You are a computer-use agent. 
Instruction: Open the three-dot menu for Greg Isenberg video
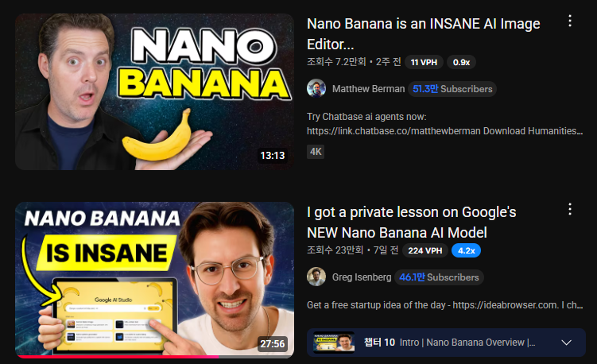click(570, 209)
